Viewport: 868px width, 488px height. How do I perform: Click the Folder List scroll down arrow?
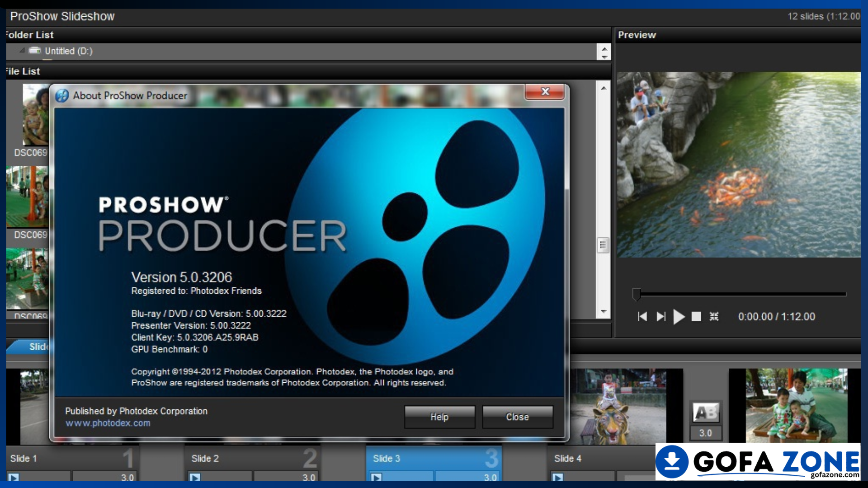[x=604, y=56]
